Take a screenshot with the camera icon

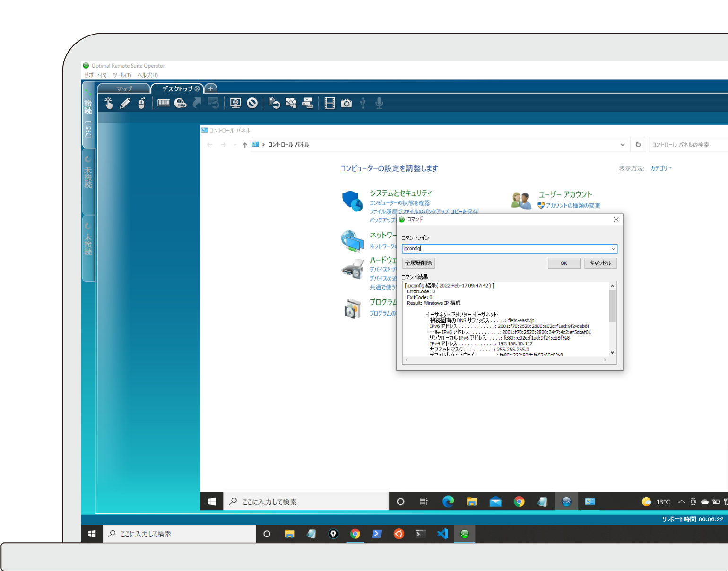pyautogui.click(x=346, y=103)
